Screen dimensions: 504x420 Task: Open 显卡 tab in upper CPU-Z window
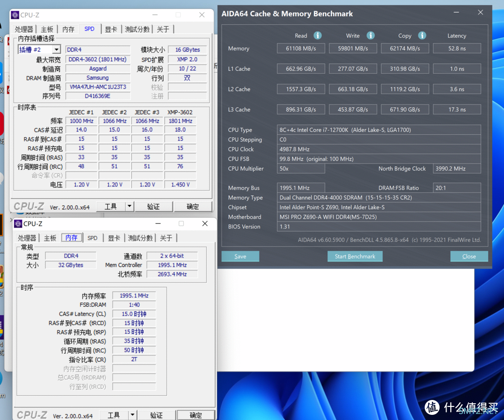[x=111, y=29]
